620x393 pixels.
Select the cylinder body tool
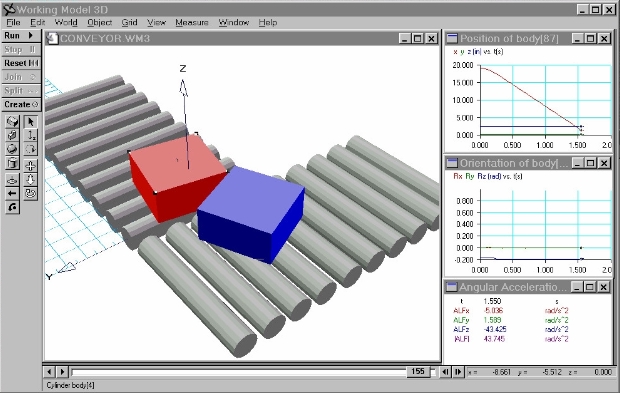12,163
